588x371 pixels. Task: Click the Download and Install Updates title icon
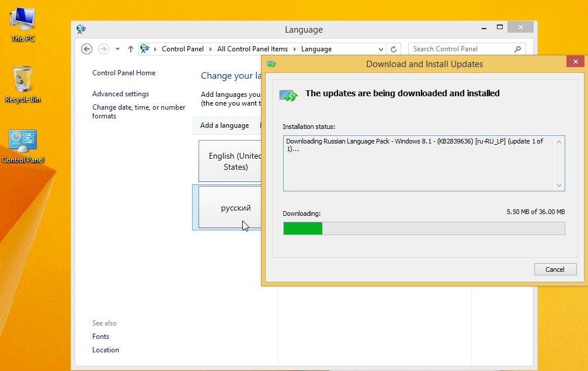pyautogui.click(x=272, y=64)
